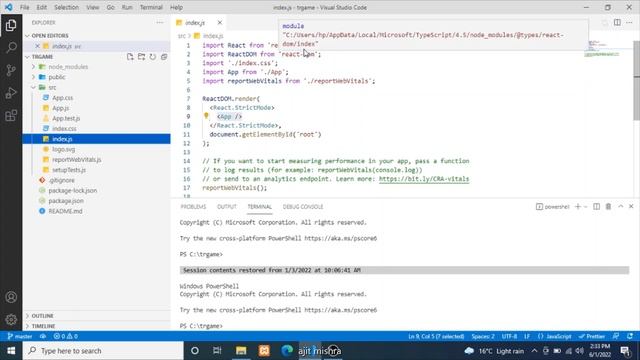
Task: Open the File menu
Action: pyautogui.click(x=24, y=7)
